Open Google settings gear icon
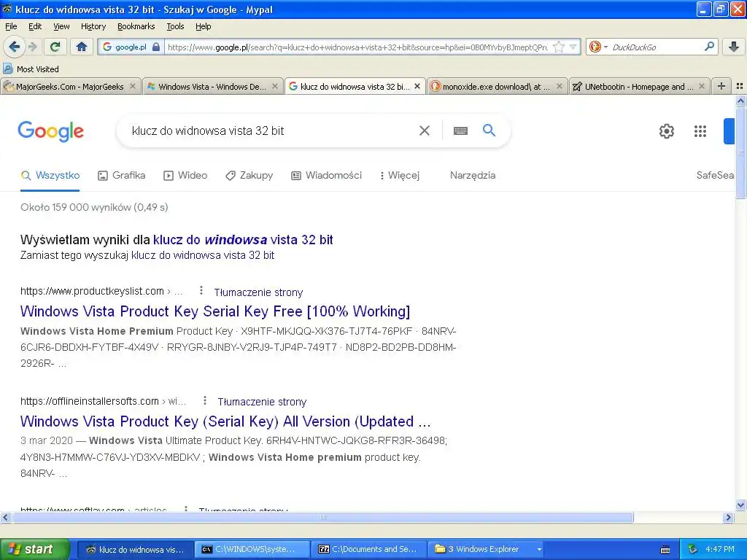The height and width of the screenshot is (560, 747). tap(667, 131)
